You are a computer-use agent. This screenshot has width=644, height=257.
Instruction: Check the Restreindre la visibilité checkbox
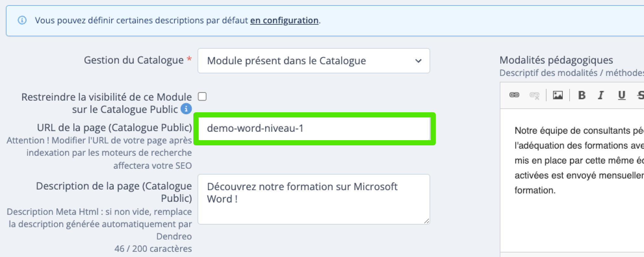click(202, 97)
